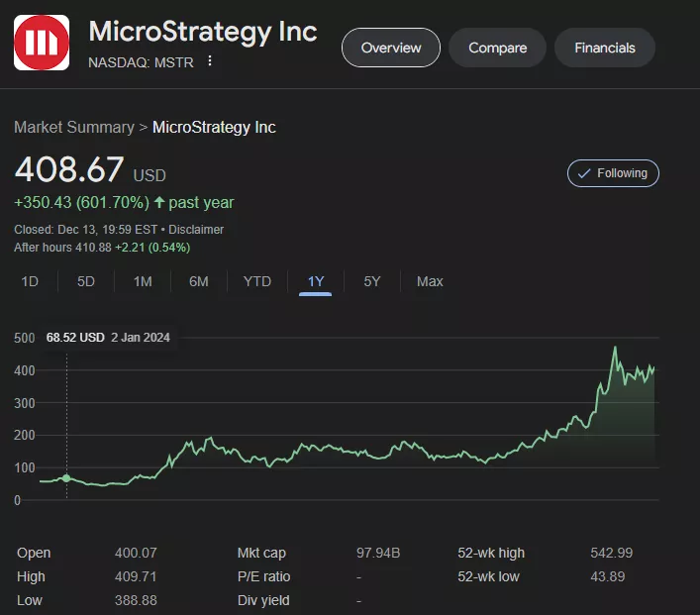Click the NASDAQ: MSTR ticker text
Image resolution: width=700 pixels, height=615 pixels.
click(x=141, y=62)
